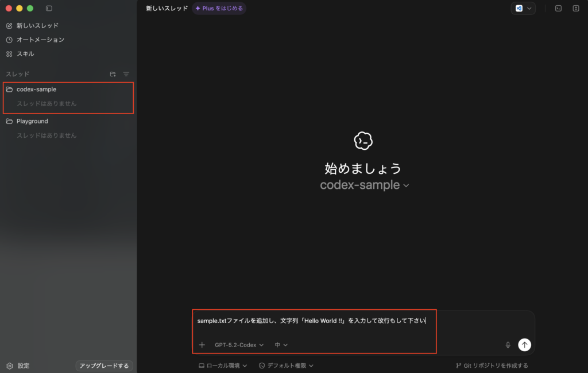Select the Playground folder in thread list
The width and height of the screenshot is (588, 373).
pos(32,121)
